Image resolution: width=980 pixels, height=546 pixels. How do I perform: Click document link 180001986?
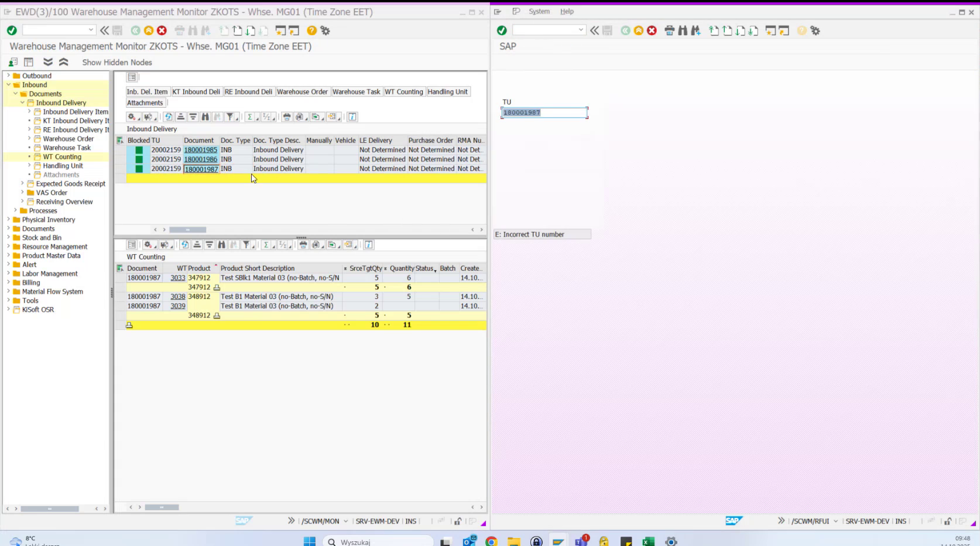point(201,159)
